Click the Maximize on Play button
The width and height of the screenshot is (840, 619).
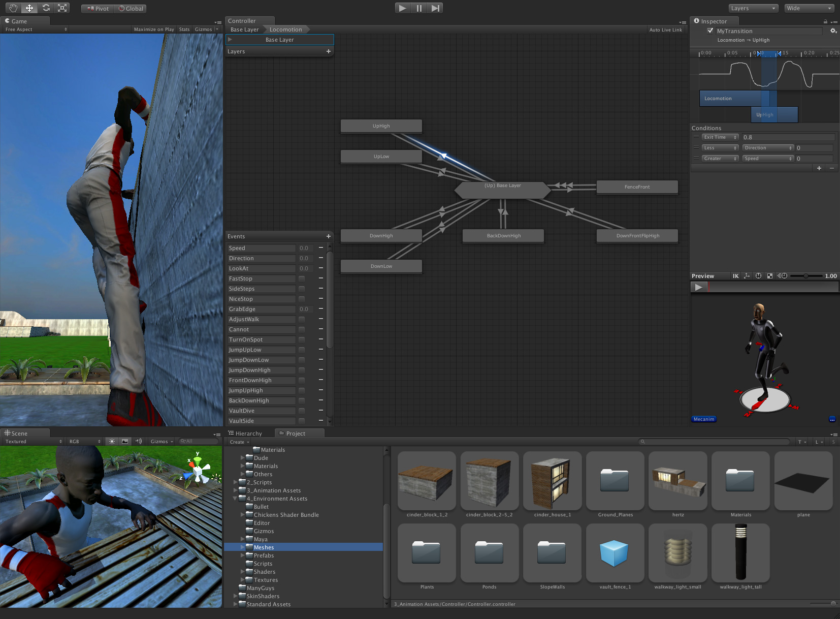point(153,29)
